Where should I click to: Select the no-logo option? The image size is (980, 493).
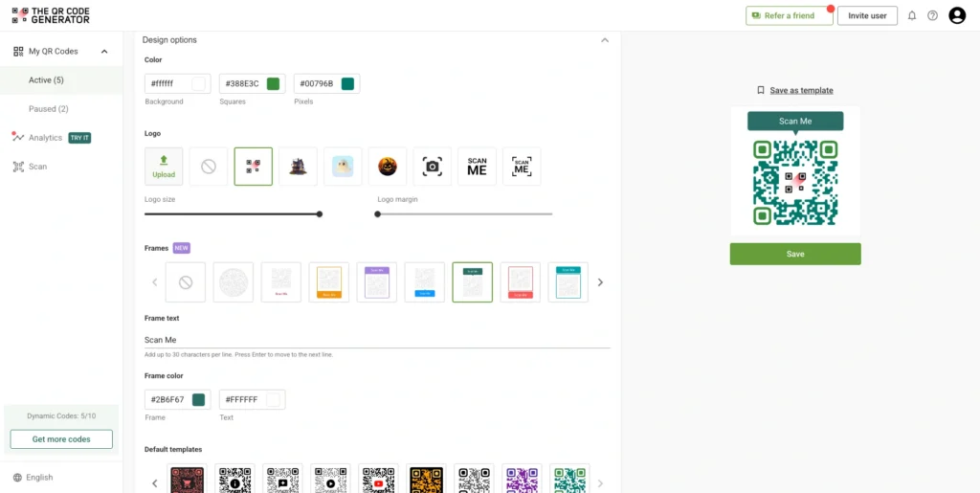click(208, 167)
